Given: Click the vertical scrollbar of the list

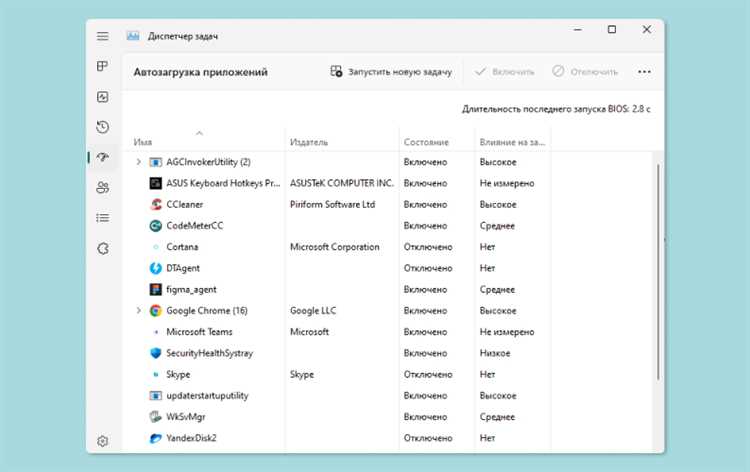Looking at the screenshot, I should click(x=657, y=270).
